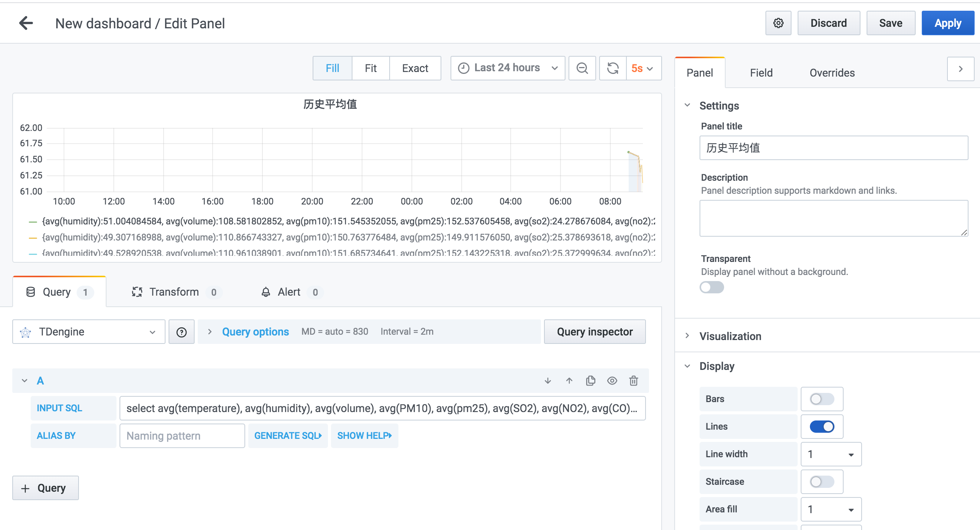The image size is (980, 530).
Task: Open the data source help icon
Action: (182, 332)
